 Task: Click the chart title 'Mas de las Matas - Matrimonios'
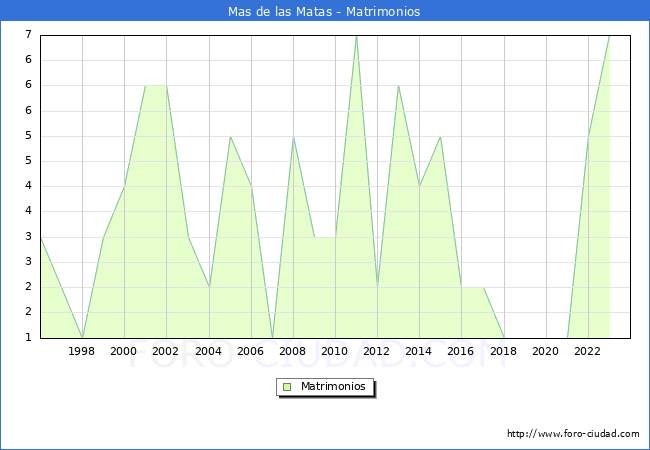[x=324, y=11]
